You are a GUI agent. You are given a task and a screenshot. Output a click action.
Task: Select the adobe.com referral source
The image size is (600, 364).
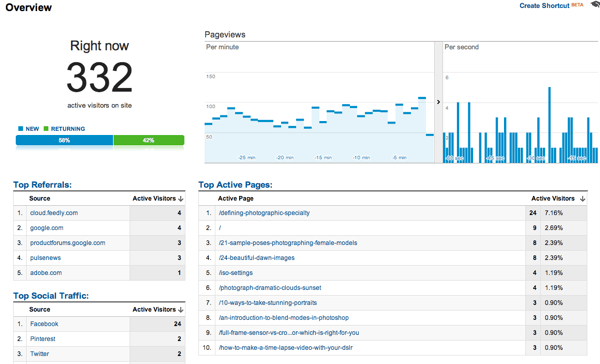pos(46,273)
